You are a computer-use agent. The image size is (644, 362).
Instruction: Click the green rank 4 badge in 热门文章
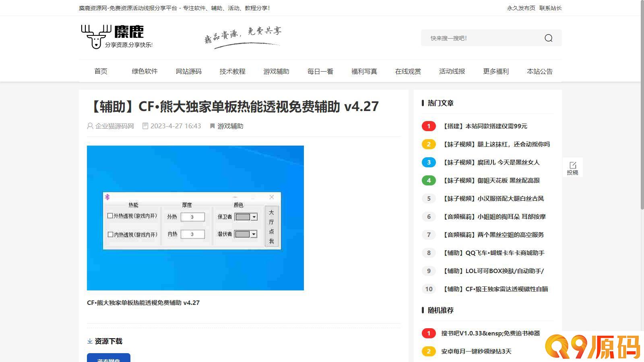(429, 180)
